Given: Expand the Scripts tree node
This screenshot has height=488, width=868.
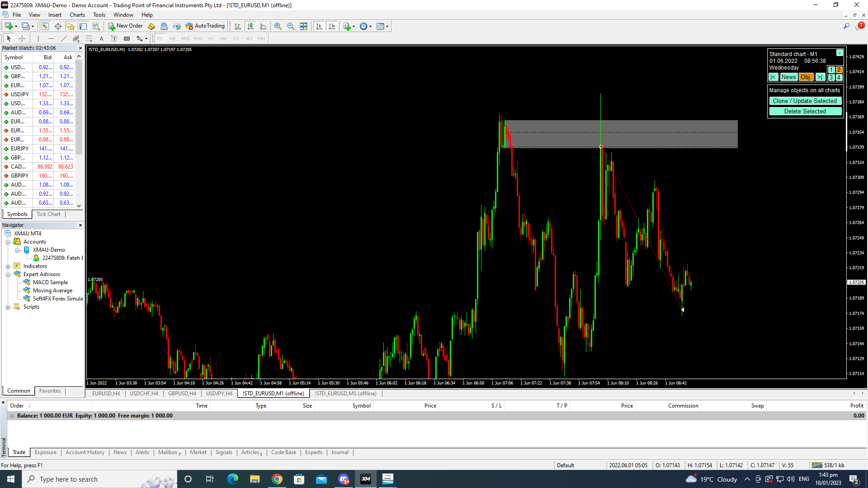Looking at the screenshot, I should click(8, 307).
